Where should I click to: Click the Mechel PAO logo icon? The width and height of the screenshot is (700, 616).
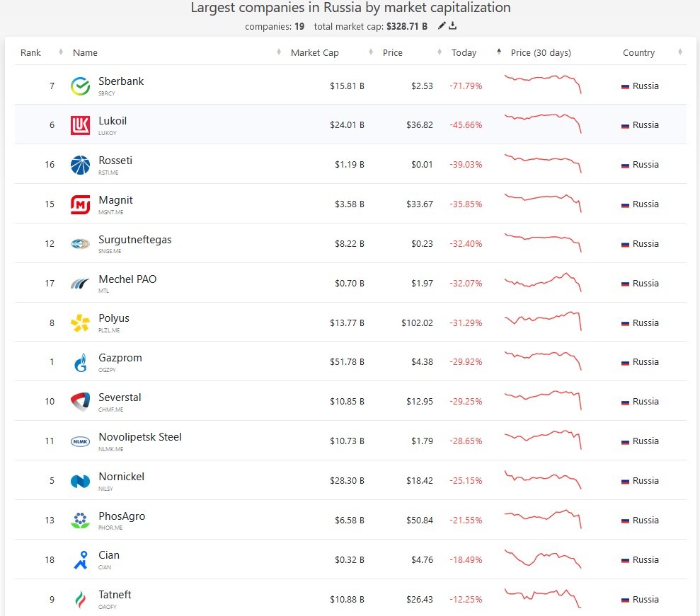[x=81, y=284]
